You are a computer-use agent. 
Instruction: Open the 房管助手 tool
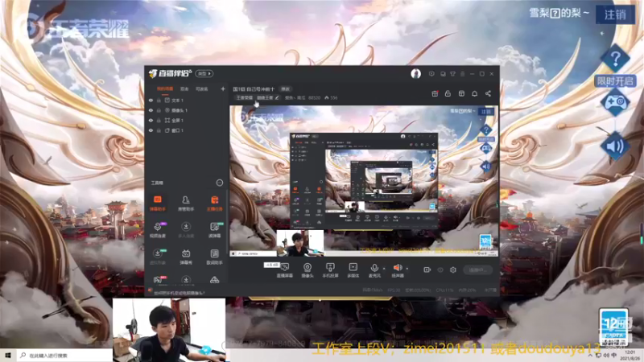[186, 204]
